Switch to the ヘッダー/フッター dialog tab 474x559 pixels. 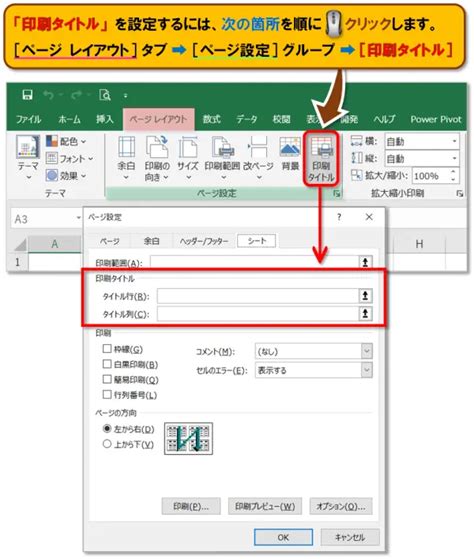pos(204,241)
